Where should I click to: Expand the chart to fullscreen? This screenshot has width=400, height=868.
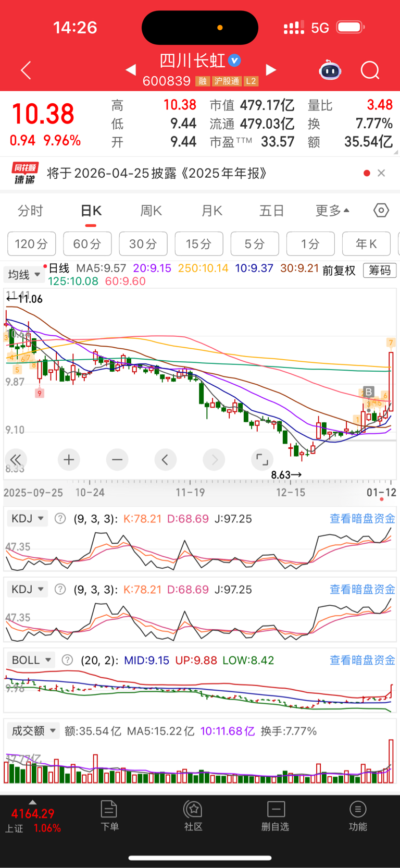tap(262, 460)
